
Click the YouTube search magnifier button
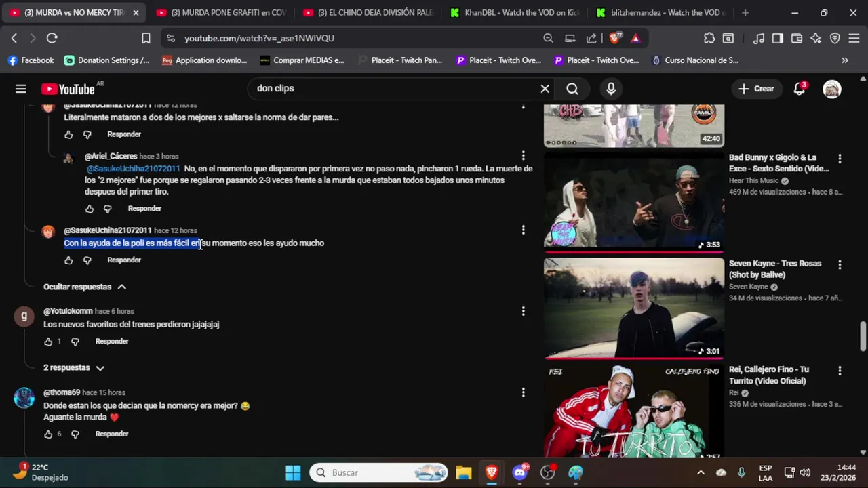click(572, 89)
